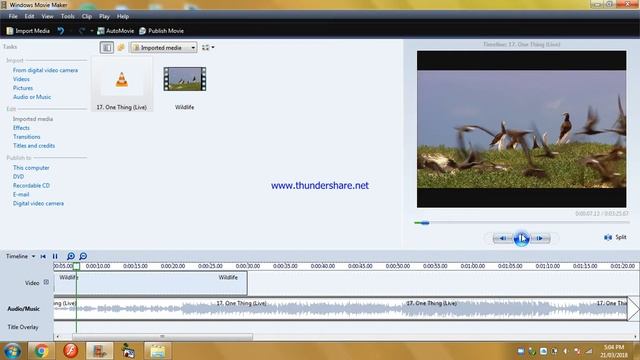Step to the next frame in preview

pyautogui.click(x=540, y=238)
